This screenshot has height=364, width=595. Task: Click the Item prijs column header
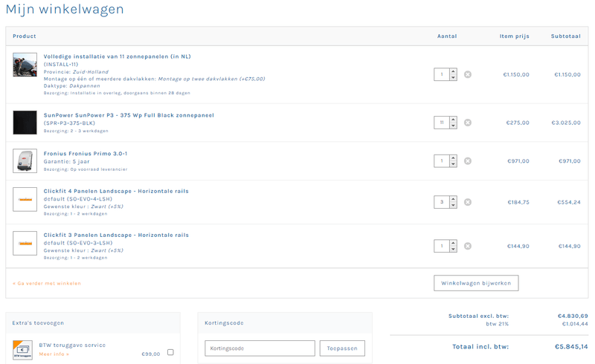pyautogui.click(x=514, y=36)
